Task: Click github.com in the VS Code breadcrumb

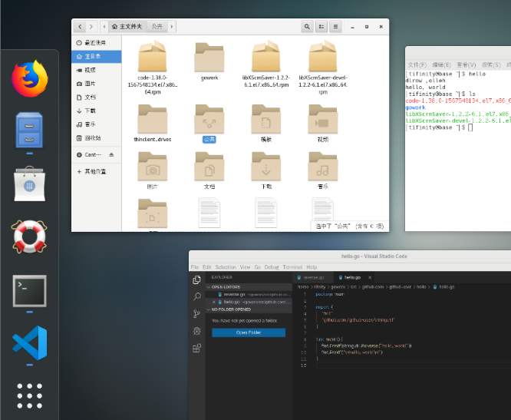Action: tap(373, 287)
